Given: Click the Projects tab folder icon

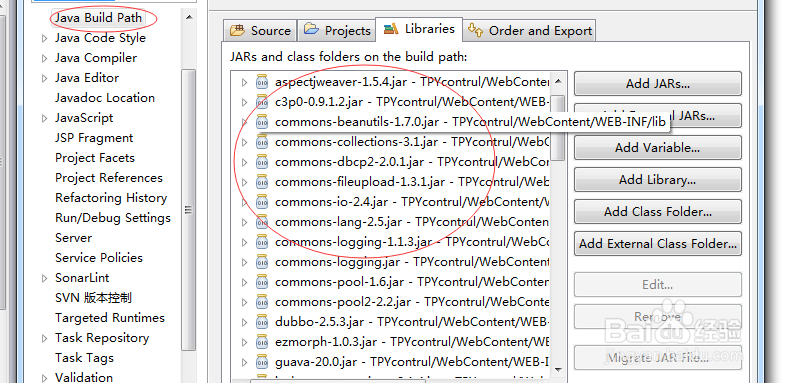Looking at the screenshot, I should [312, 30].
